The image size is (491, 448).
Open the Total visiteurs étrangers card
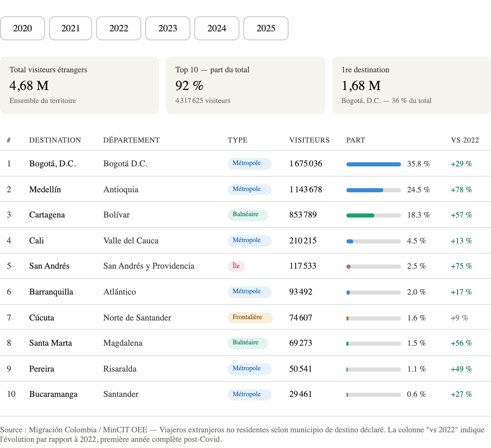(79, 85)
